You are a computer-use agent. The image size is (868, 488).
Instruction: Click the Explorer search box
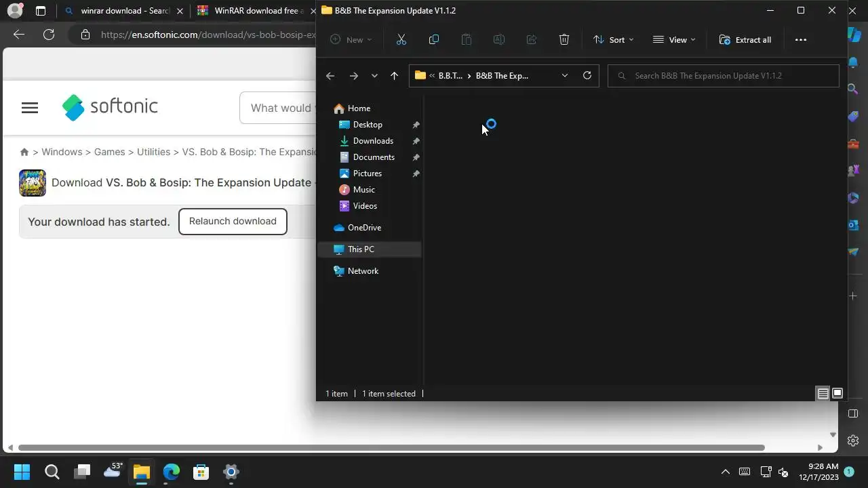[x=724, y=76]
